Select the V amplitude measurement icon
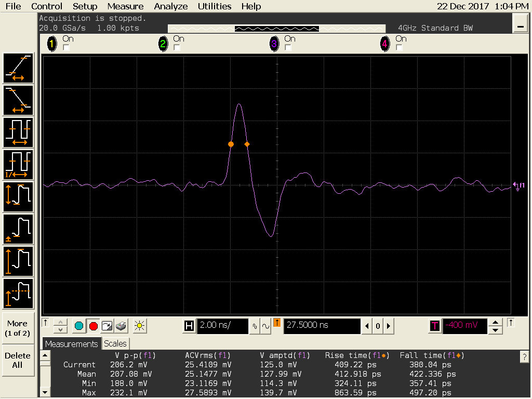Image resolution: width=532 pixels, height=399 pixels. pos(18,261)
